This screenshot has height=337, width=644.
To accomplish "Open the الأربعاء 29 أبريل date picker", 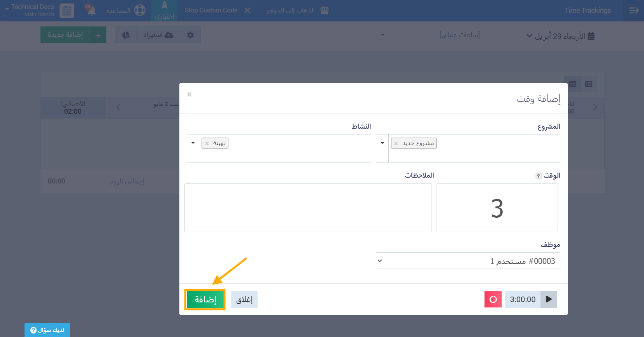I will [x=560, y=36].
